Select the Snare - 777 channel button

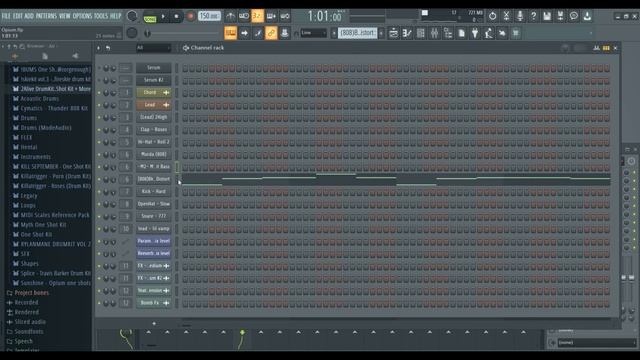pos(153,216)
